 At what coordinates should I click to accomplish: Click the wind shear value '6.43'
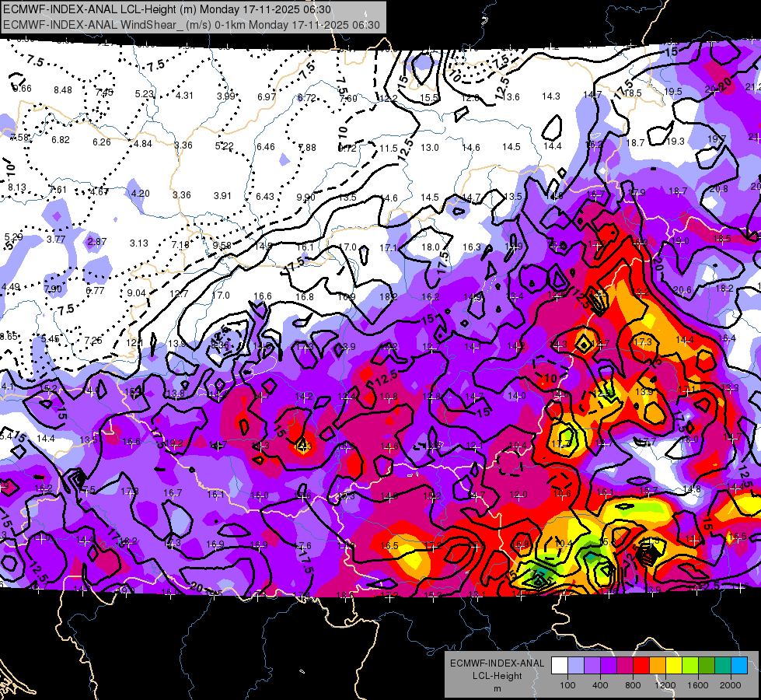coord(265,196)
